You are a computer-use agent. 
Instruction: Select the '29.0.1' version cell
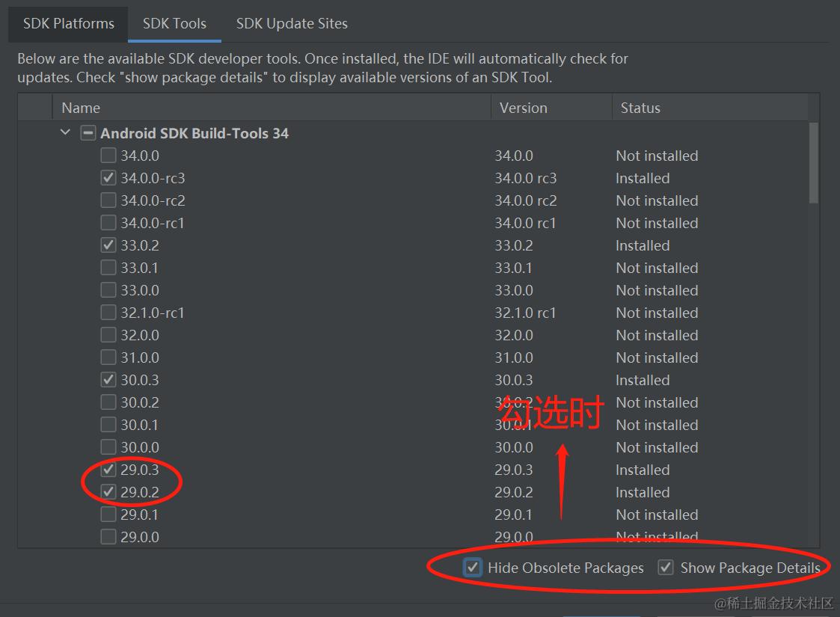coord(514,515)
